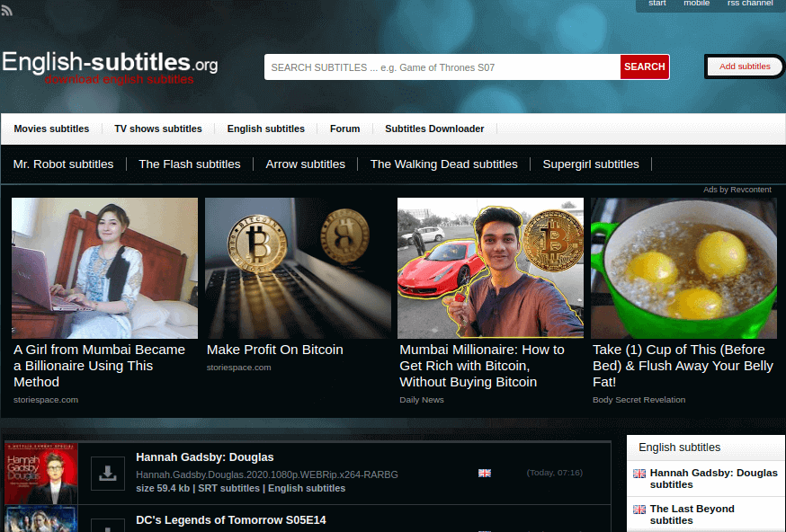Click Ads by Revcontent label
The image size is (786, 532).
tap(737, 190)
